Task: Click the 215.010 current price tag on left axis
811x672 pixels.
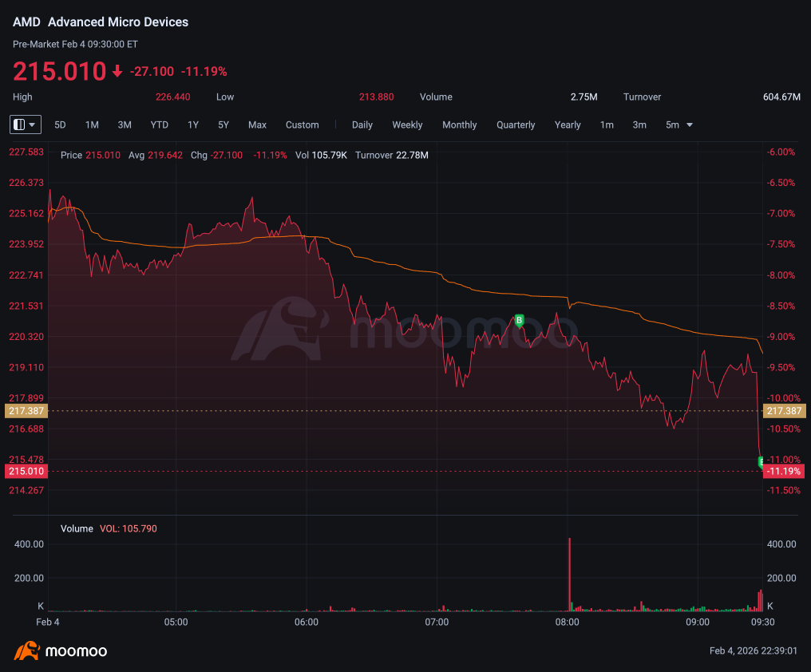Action: coord(26,472)
